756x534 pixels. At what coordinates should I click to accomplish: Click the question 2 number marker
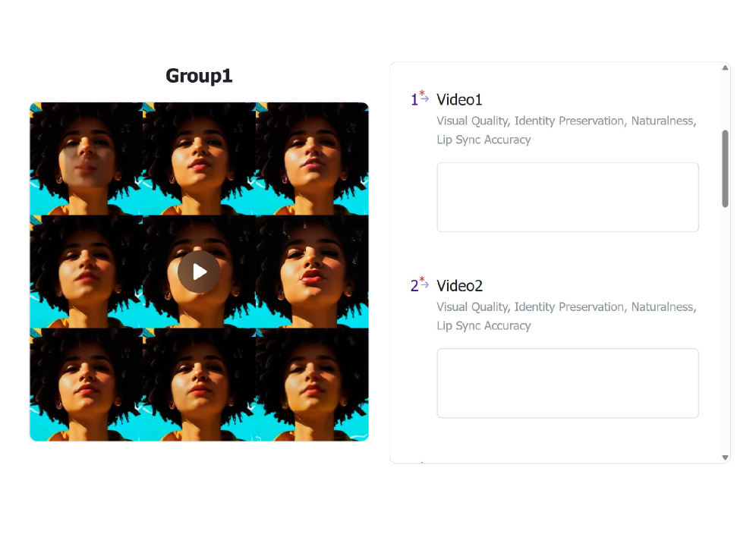(x=414, y=285)
